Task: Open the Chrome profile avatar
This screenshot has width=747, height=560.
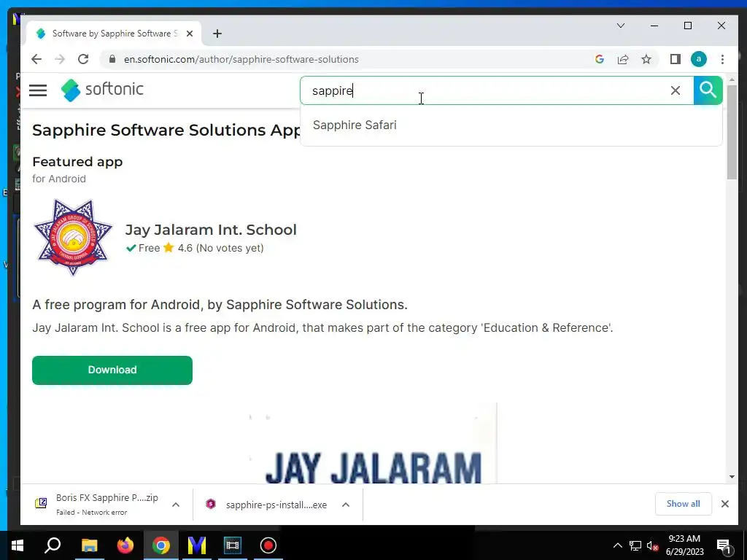Action: click(698, 59)
